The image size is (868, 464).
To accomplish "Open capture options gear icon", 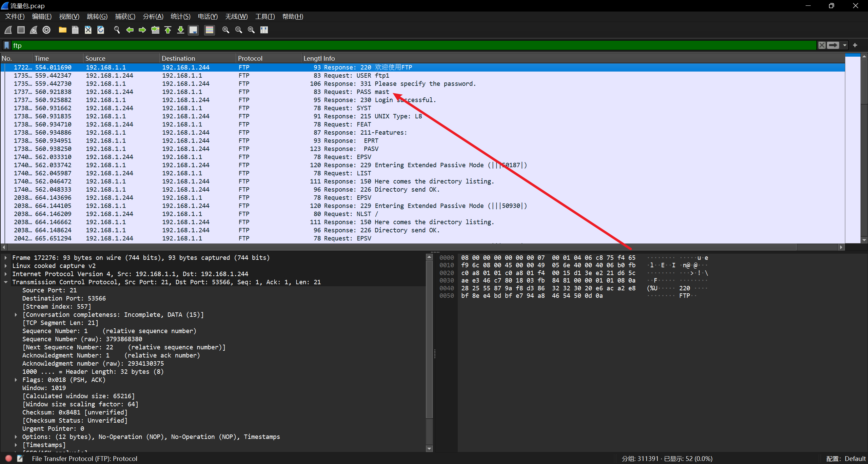I will point(46,30).
